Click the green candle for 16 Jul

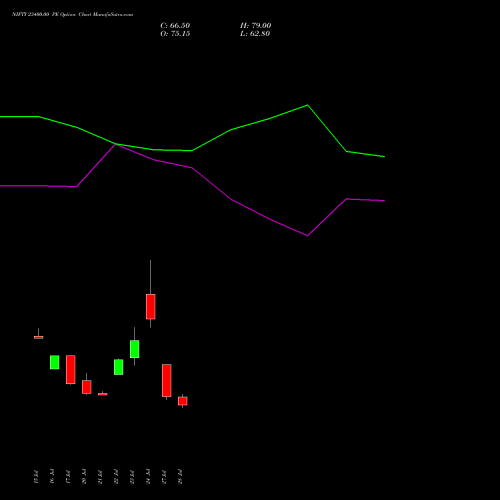pos(55,362)
